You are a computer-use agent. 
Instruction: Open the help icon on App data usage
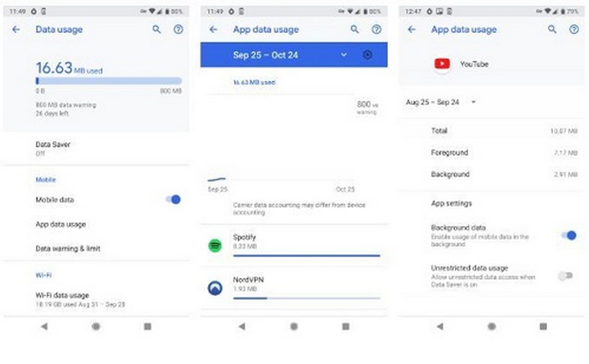tap(376, 29)
